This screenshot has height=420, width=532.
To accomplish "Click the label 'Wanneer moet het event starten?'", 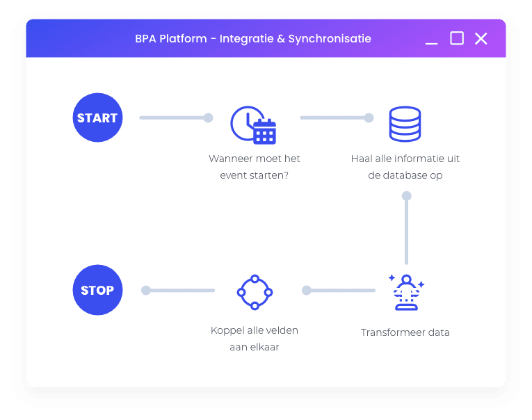I will 255,167.
